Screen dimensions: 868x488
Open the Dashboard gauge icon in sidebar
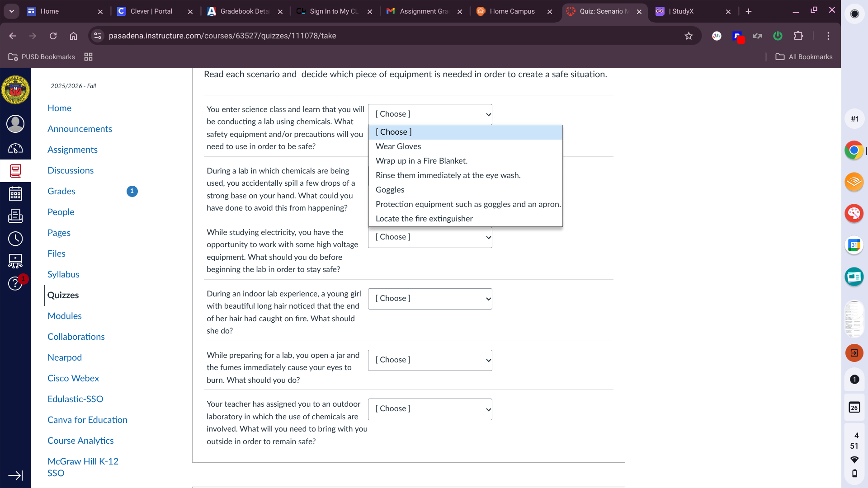click(15, 149)
